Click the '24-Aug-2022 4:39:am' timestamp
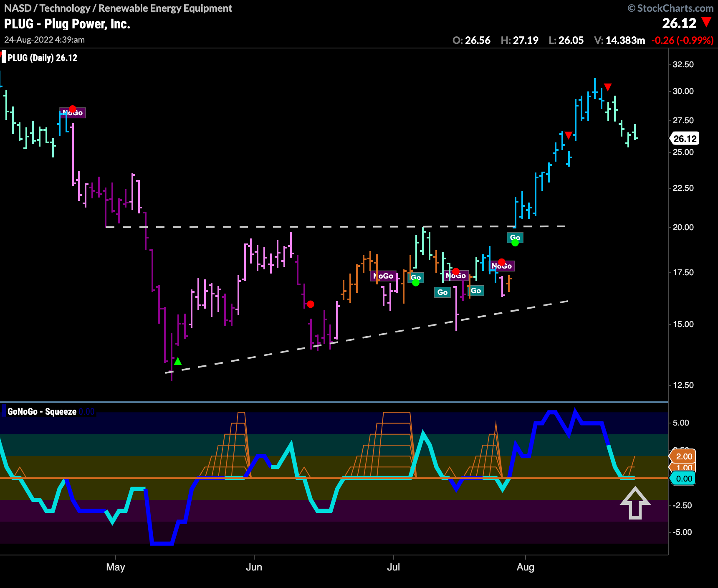This screenshot has height=588, width=718. click(x=45, y=40)
